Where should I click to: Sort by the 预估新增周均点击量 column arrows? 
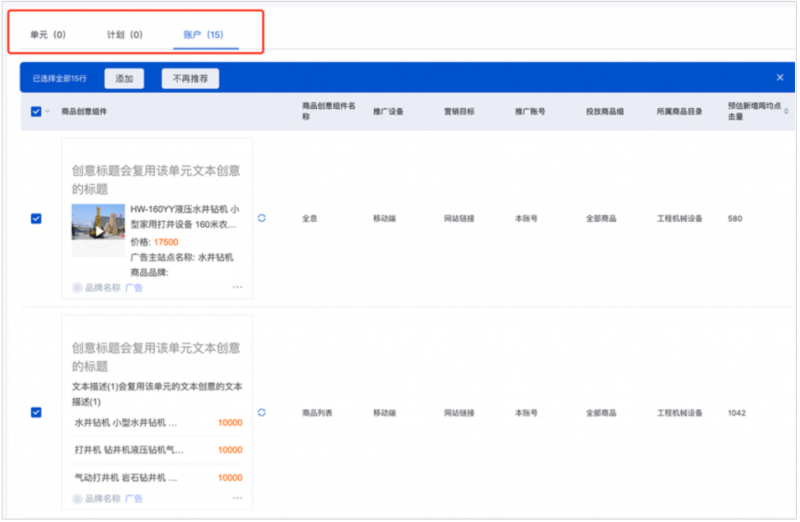(786, 111)
